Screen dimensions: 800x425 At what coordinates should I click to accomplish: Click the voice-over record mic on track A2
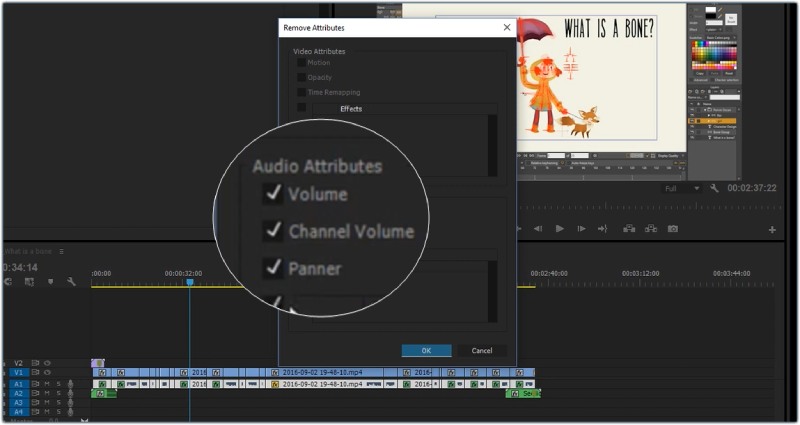click(x=70, y=393)
